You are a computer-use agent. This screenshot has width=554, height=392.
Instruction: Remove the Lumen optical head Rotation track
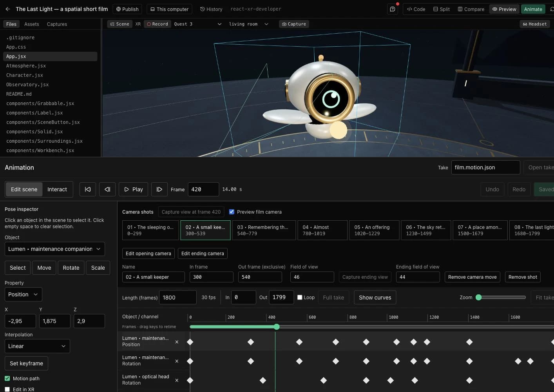coord(177,380)
